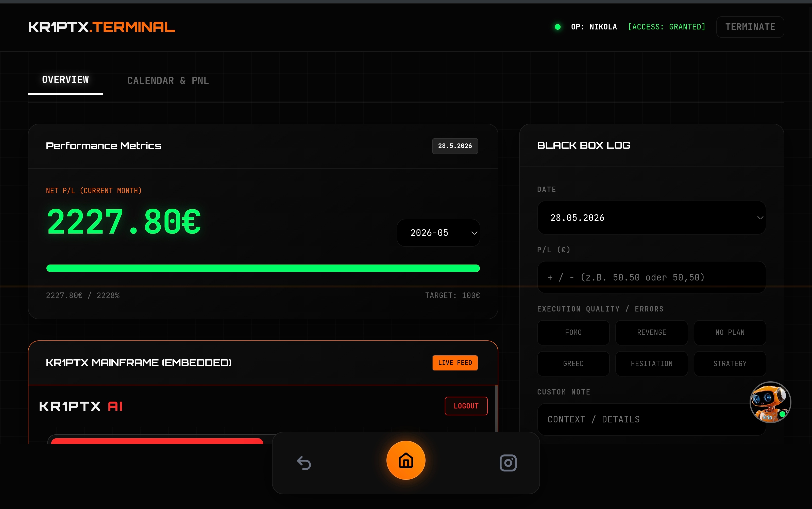Click the KR1PTX MAINFRAME (EMBEDDED) heading
Viewport: 812px width, 509px height.
point(139,363)
